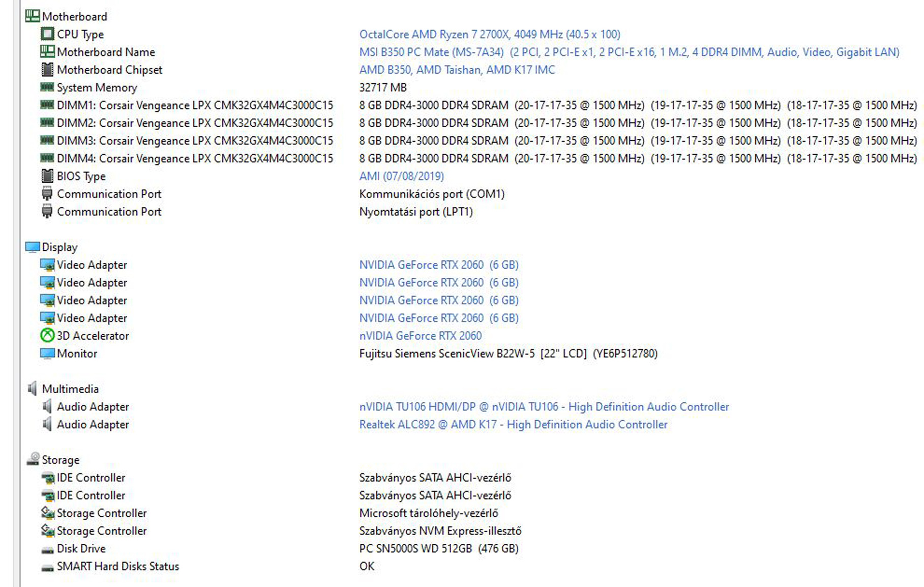The image size is (924, 587).
Task: Click the Motherboard Name row icon
Action: (x=47, y=51)
